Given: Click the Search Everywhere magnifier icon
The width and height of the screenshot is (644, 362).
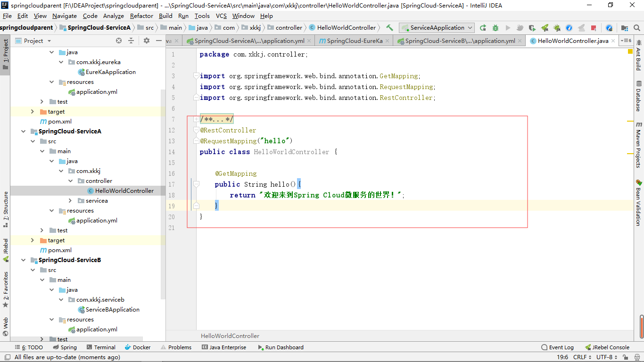Looking at the screenshot, I should pyautogui.click(x=637, y=28).
